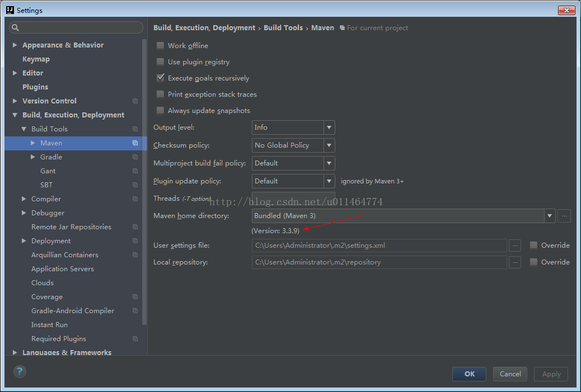This screenshot has height=392, width=581.
Task: Enable Always update snapshots
Action: pyautogui.click(x=160, y=110)
